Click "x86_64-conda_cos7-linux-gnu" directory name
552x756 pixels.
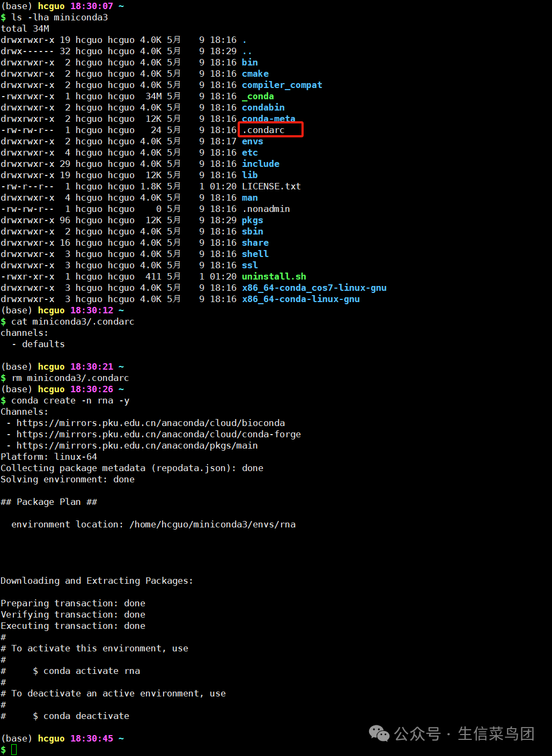coord(314,288)
